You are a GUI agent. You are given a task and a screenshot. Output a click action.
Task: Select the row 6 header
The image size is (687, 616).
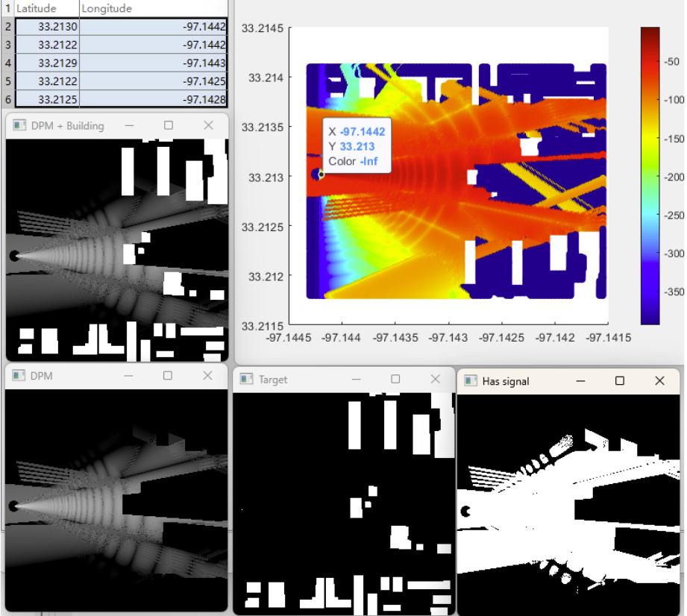[x=7, y=98]
